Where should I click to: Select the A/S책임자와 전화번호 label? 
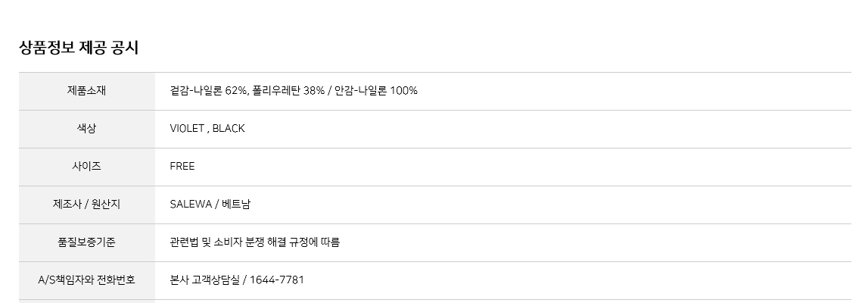click(86, 280)
